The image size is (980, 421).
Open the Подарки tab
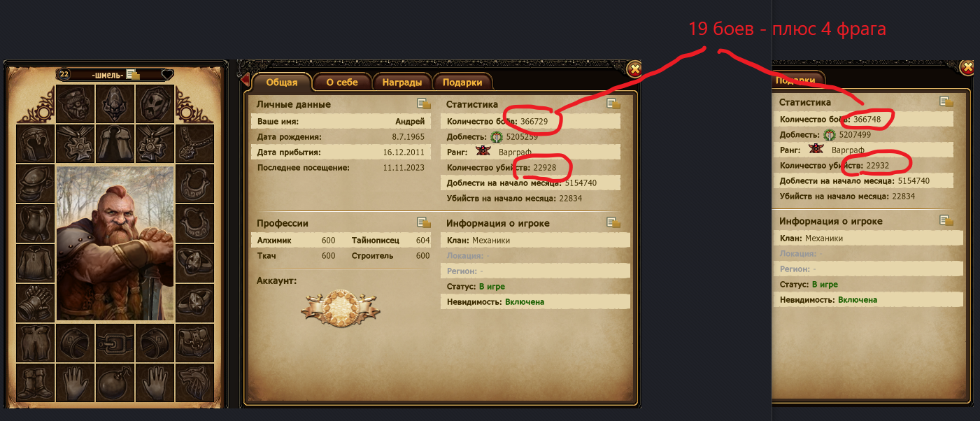click(462, 82)
